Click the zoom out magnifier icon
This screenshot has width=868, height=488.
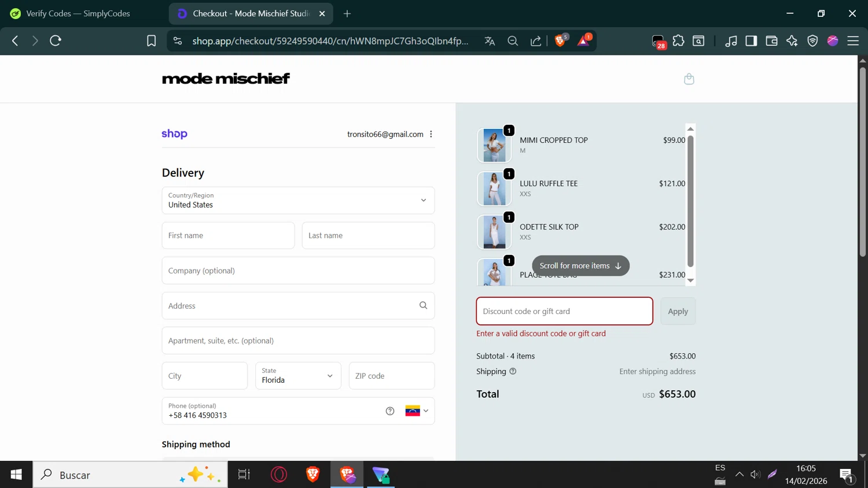point(513,40)
